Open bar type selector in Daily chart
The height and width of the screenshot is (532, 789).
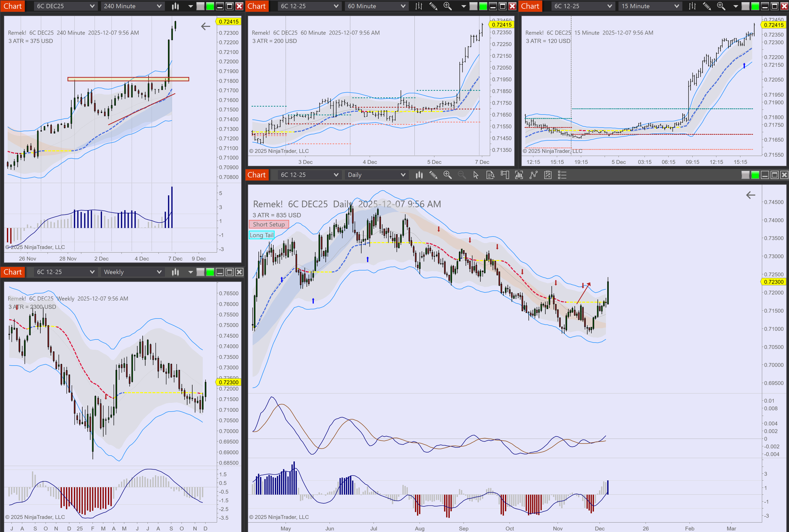coord(419,175)
